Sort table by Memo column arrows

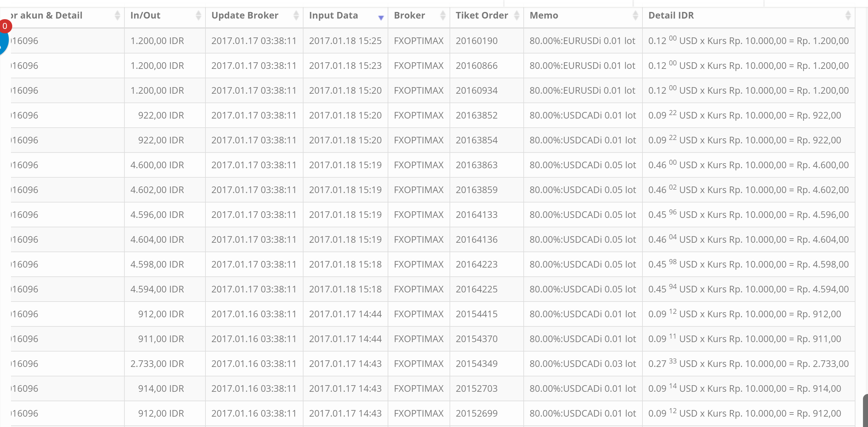coord(636,15)
